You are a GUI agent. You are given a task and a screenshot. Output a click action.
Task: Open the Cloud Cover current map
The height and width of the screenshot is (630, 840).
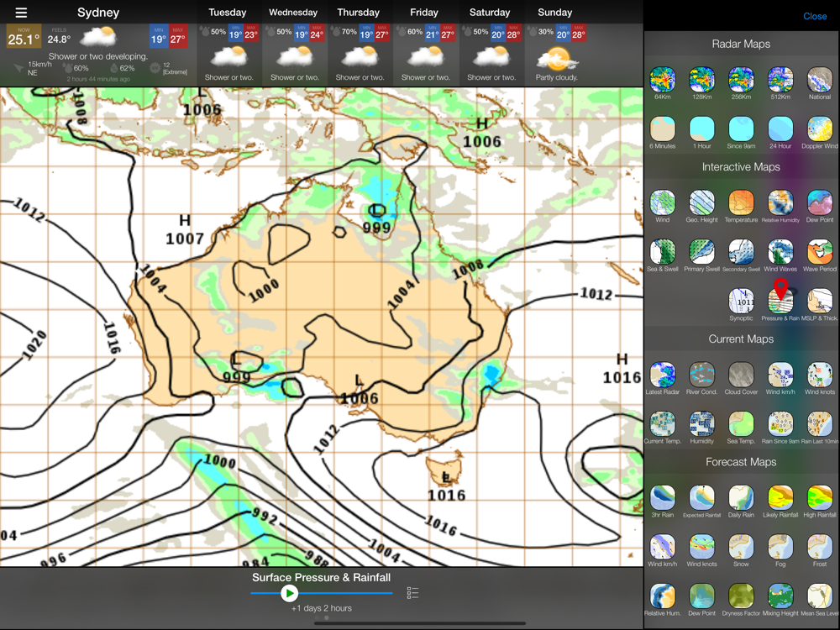(742, 375)
